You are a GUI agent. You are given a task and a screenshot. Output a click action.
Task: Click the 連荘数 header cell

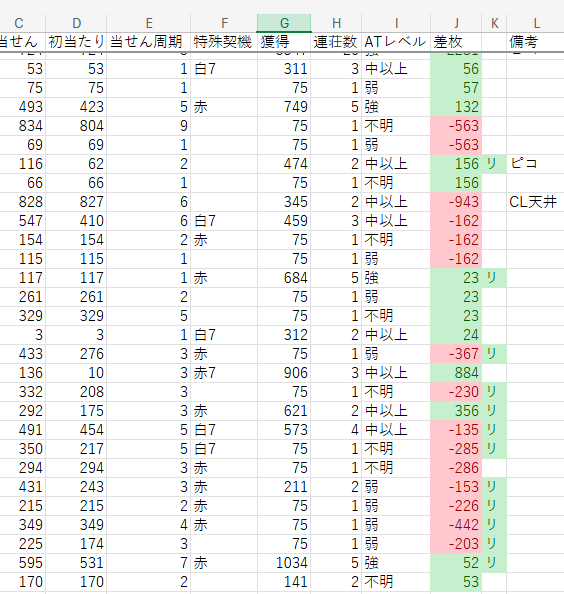[x=336, y=42]
